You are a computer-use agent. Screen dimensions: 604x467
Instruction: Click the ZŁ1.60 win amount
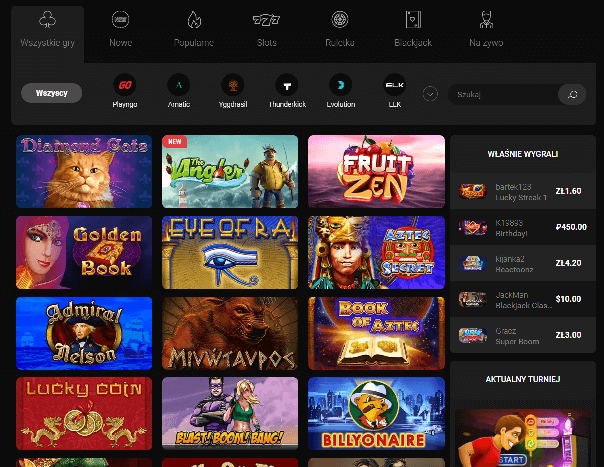[x=568, y=191]
